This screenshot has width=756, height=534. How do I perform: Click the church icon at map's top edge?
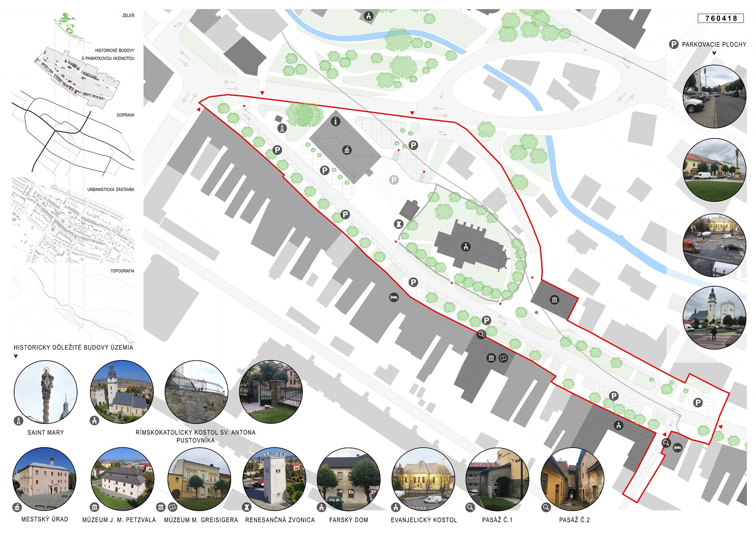[368, 16]
